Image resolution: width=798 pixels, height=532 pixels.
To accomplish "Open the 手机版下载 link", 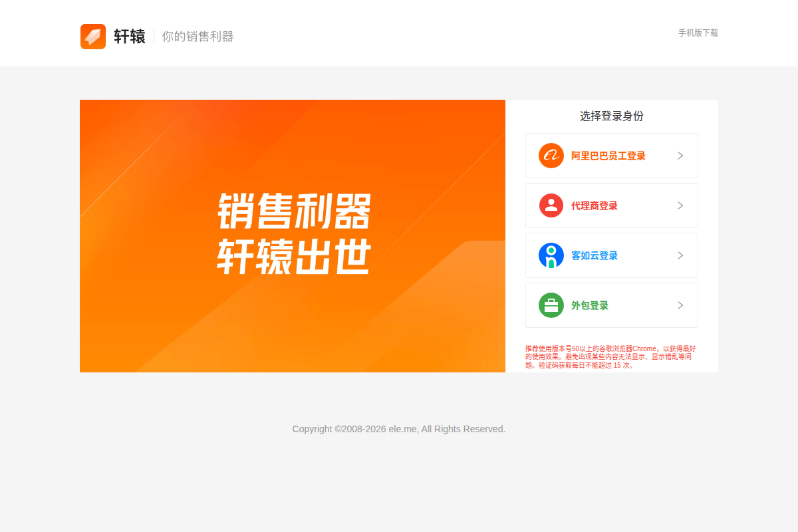I will pos(698,33).
